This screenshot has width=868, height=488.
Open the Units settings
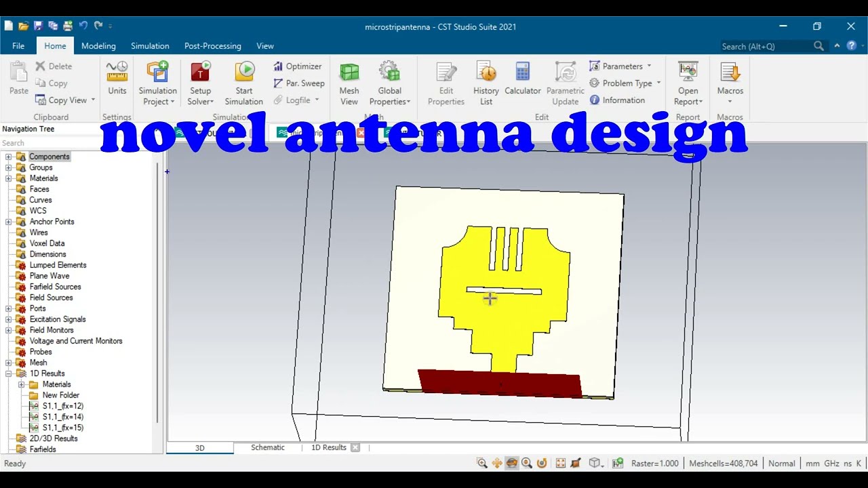117,78
